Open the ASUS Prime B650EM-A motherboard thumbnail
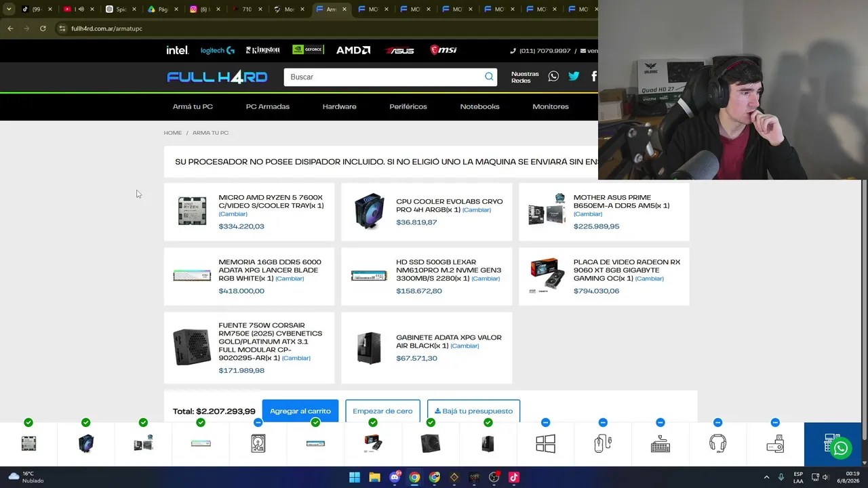This screenshot has width=868, height=488. [547, 209]
